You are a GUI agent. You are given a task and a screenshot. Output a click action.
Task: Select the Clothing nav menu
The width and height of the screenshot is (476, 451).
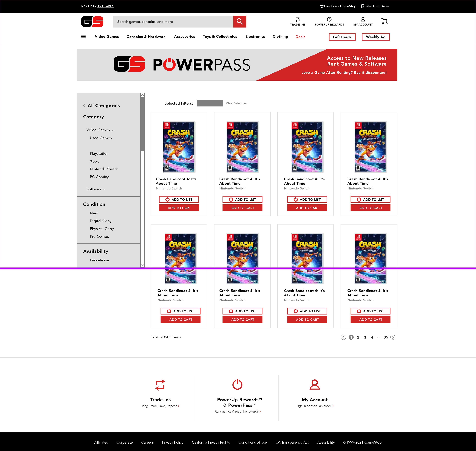pos(280,37)
